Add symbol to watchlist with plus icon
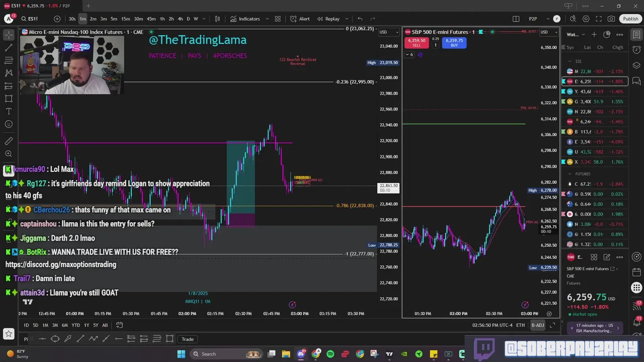 [x=594, y=34]
